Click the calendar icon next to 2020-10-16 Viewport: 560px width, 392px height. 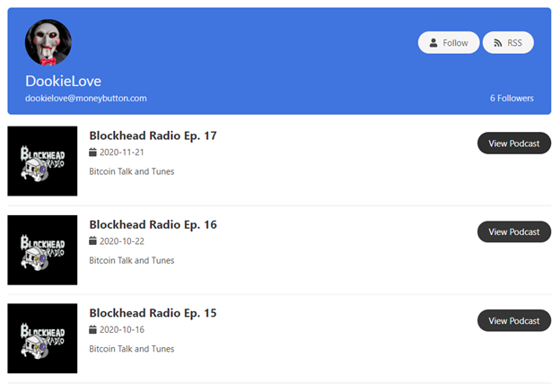(x=92, y=329)
